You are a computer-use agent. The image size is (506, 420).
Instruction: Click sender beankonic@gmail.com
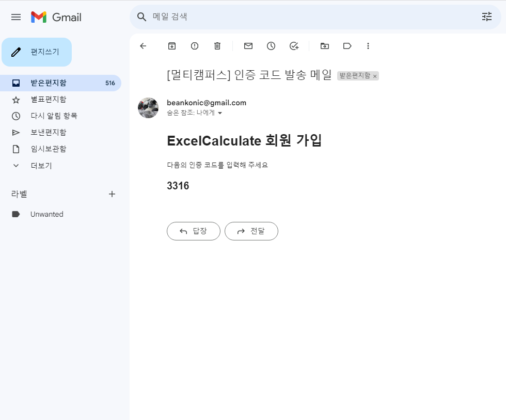(207, 103)
